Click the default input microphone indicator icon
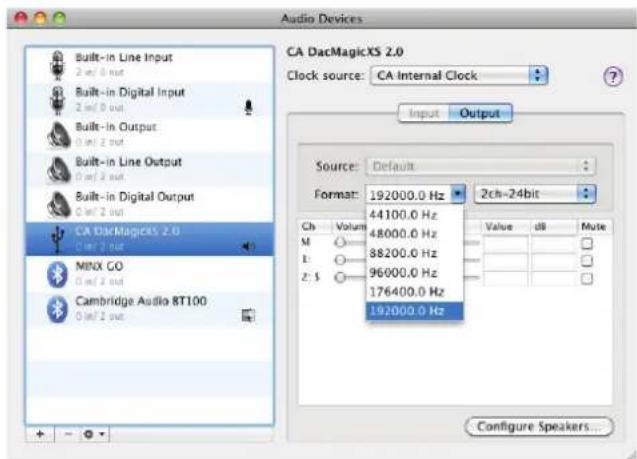 (248, 108)
